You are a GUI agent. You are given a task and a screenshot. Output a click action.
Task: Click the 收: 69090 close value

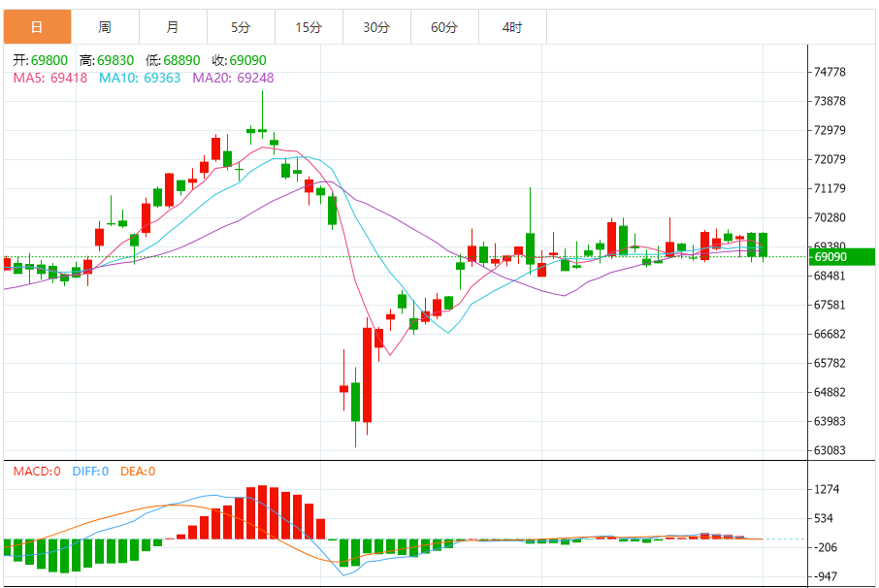(x=240, y=60)
